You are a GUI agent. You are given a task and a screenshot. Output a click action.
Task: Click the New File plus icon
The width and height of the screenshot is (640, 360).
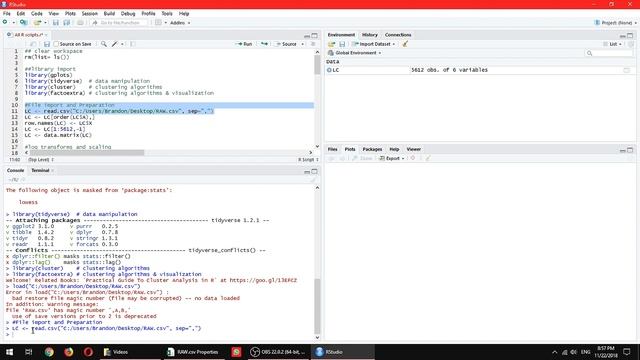click(5, 22)
